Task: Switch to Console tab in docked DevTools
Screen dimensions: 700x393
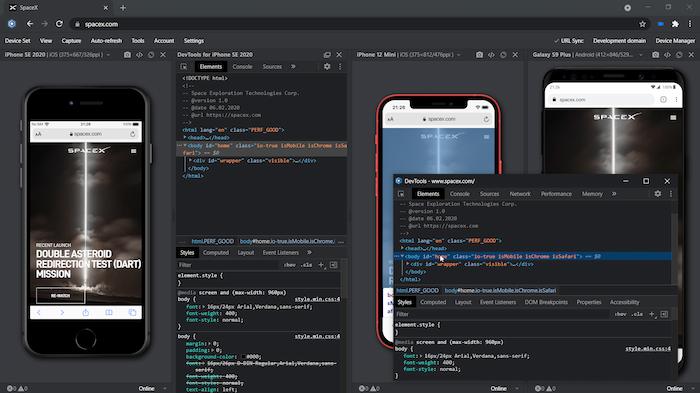Action: pyautogui.click(x=242, y=67)
